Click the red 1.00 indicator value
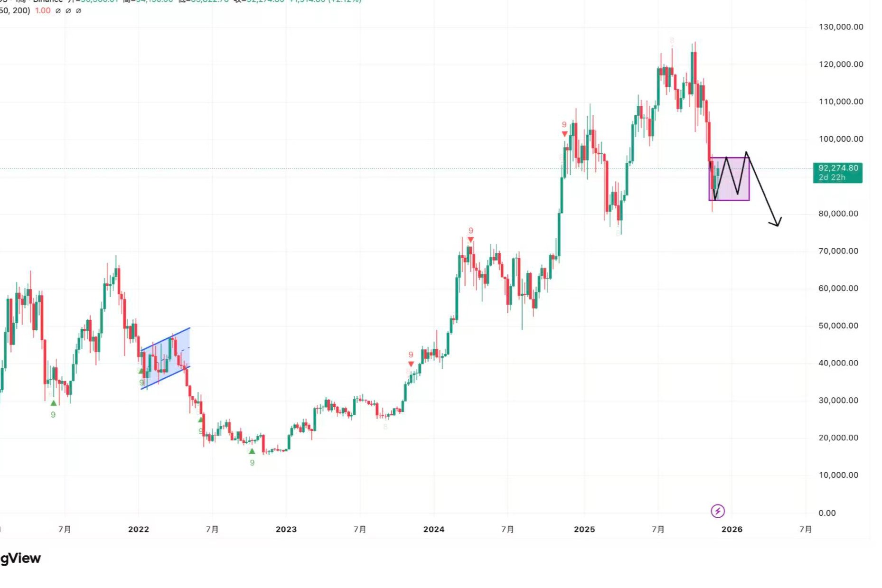The height and width of the screenshot is (588, 882). tap(43, 10)
